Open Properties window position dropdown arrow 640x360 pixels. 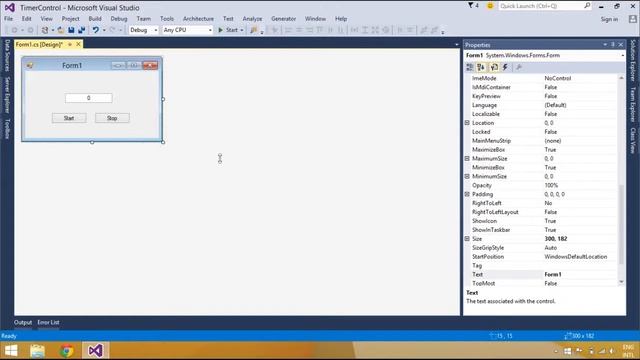[605, 44]
